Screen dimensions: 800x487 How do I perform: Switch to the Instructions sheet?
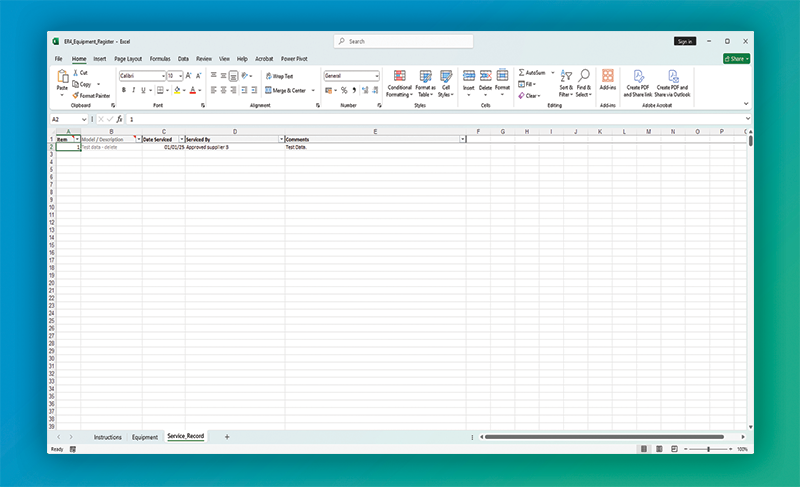coord(108,437)
